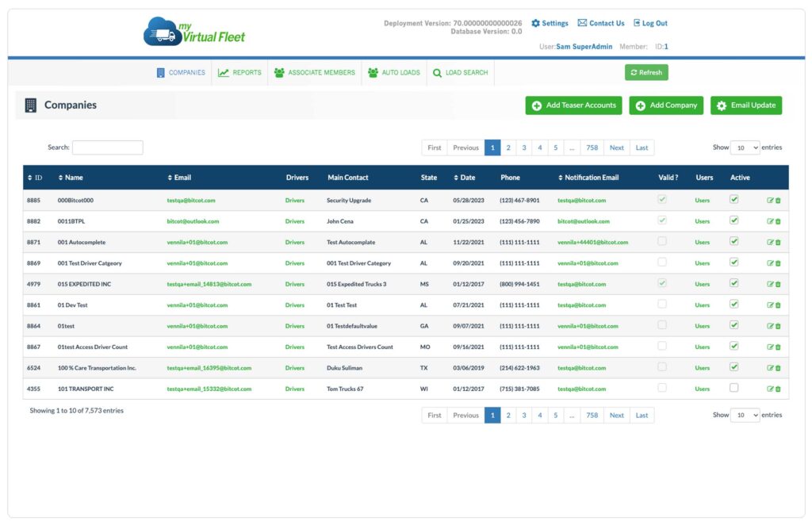Viewport: 812px width, 525px height.
Task: Click the Settings gear icon in header
Action: coord(535,24)
